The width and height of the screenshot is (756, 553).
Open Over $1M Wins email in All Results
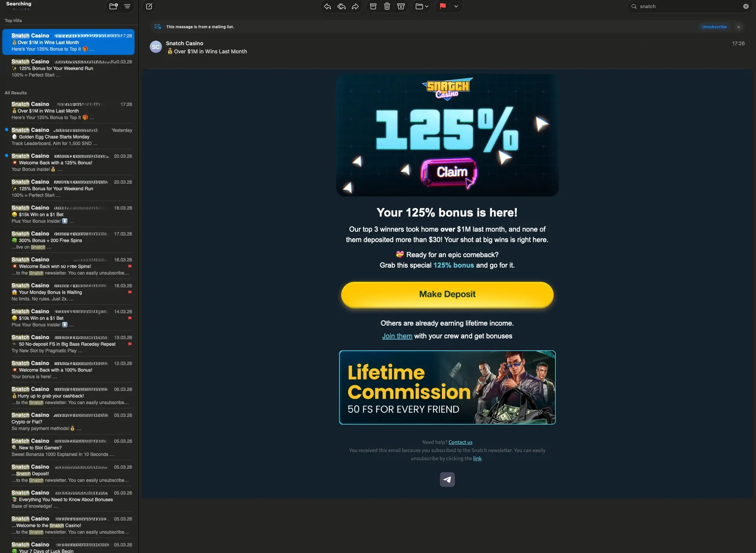pyautogui.click(x=69, y=111)
